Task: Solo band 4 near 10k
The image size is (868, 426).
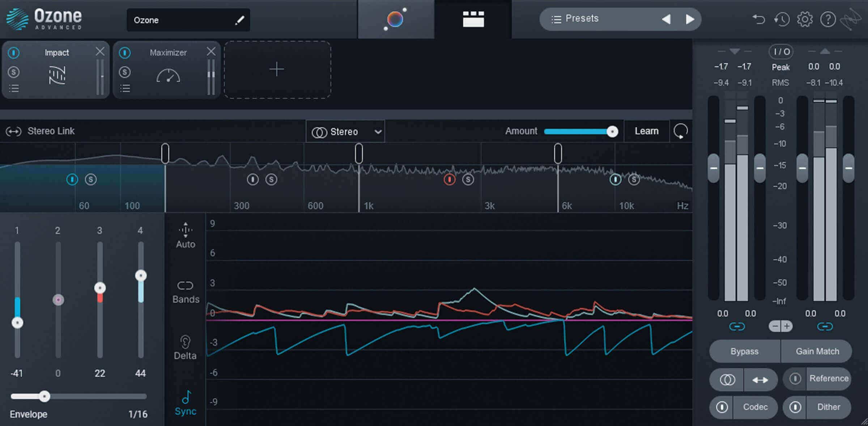Action: click(634, 179)
